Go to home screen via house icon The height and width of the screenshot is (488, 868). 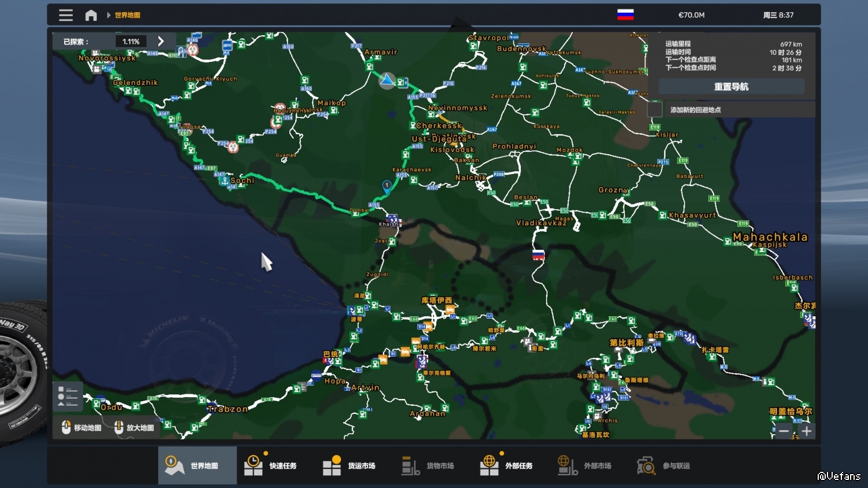tap(91, 15)
